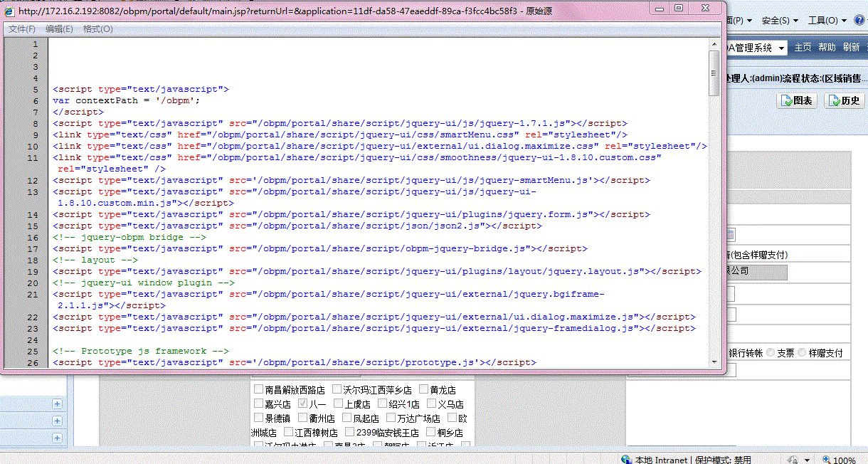This screenshot has width=868, height=464.
Task: Click the json2.js script line 15
Action: point(297,226)
